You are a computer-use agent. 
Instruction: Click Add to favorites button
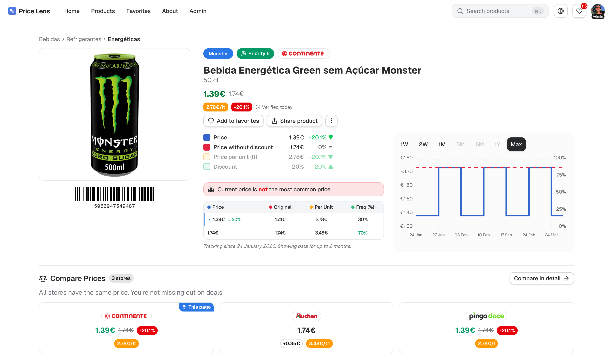point(233,121)
